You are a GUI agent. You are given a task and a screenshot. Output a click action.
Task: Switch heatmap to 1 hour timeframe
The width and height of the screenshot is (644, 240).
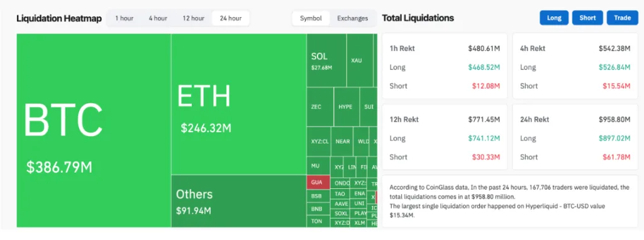[124, 18]
